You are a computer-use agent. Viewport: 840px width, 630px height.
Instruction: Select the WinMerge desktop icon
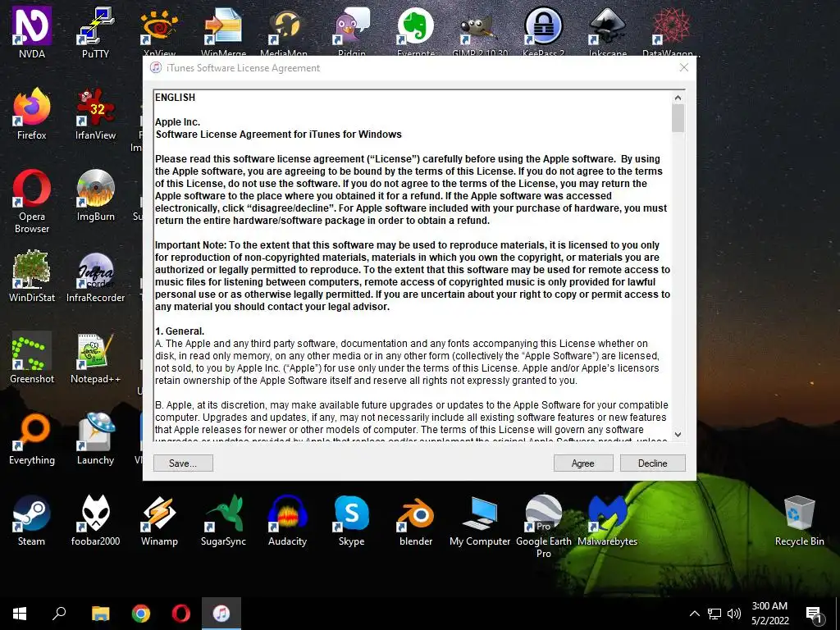(223, 32)
